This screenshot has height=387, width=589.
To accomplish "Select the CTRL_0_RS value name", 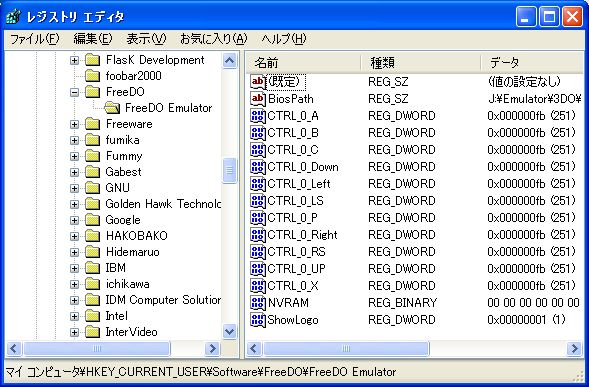I will pyautogui.click(x=296, y=252).
